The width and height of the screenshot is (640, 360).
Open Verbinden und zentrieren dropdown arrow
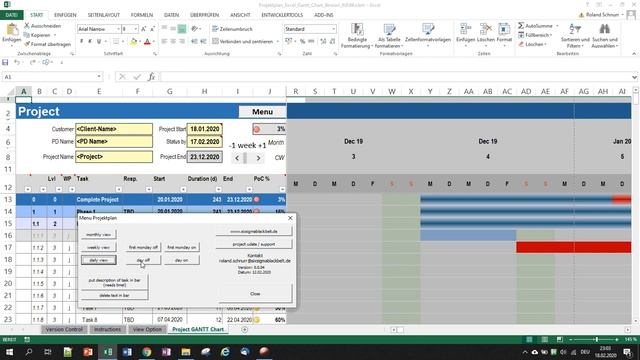pyautogui.click(x=278, y=41)
